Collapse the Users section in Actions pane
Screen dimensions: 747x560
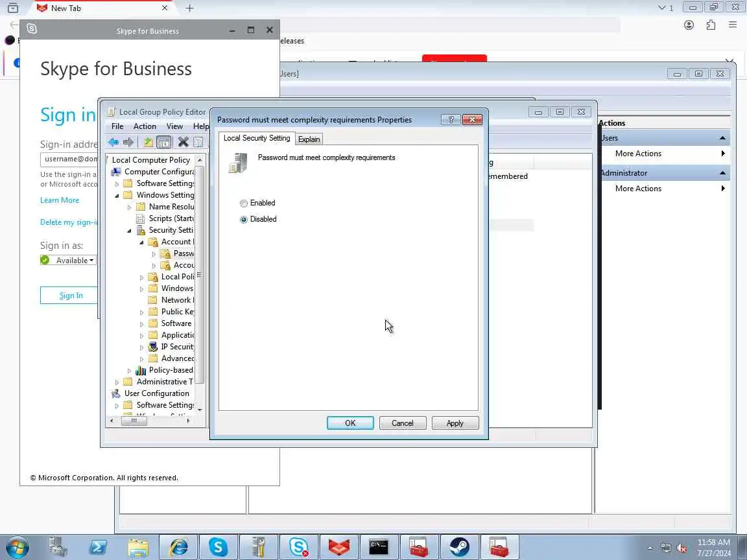pyautogui.click(x=722, y=138)
